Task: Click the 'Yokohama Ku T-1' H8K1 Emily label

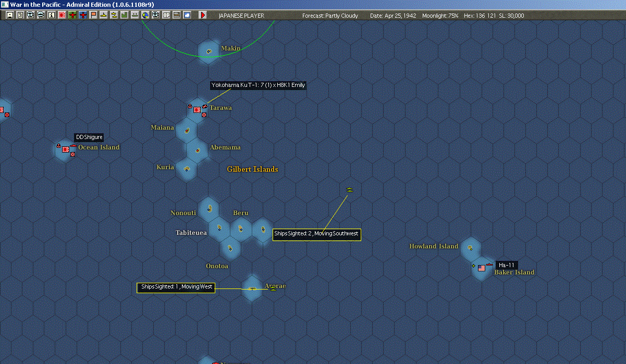Action: tap(258, 85)
